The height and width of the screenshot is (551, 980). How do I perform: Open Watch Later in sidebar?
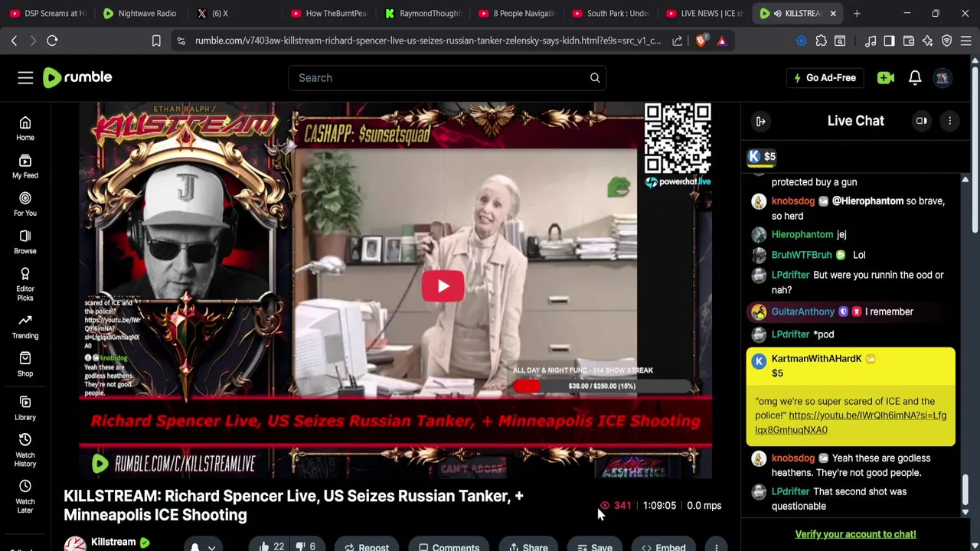click(25, 497)
